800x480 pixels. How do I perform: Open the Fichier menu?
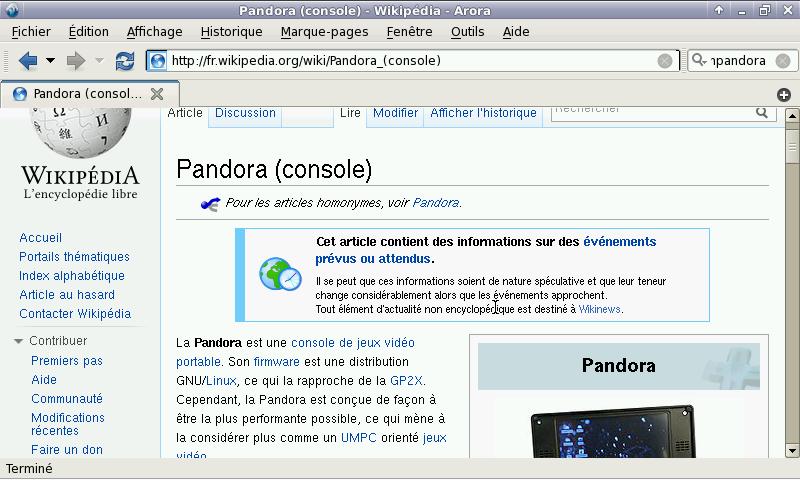(x=31, y=32)
